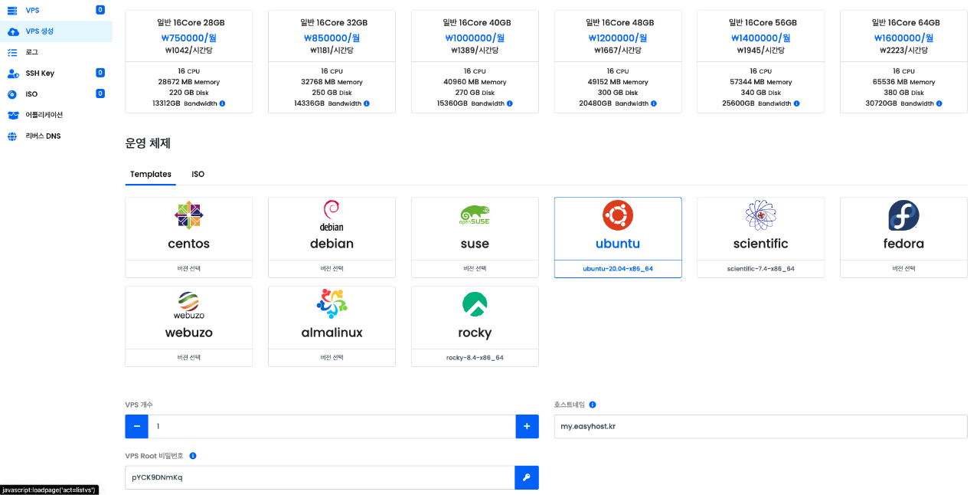The image size is (980, 495).
Task: Open suse 버전 선택 dropdown
Action: (x=475, y=269)
